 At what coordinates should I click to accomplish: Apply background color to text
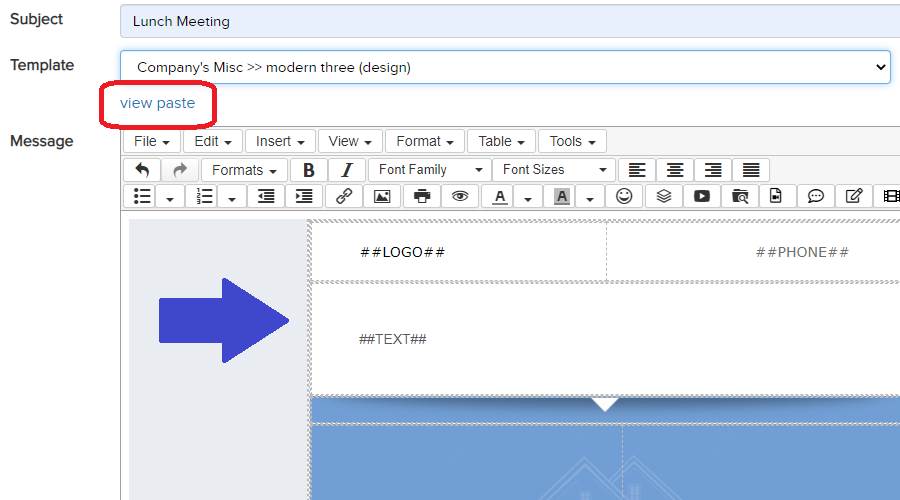tap(561, 196)
